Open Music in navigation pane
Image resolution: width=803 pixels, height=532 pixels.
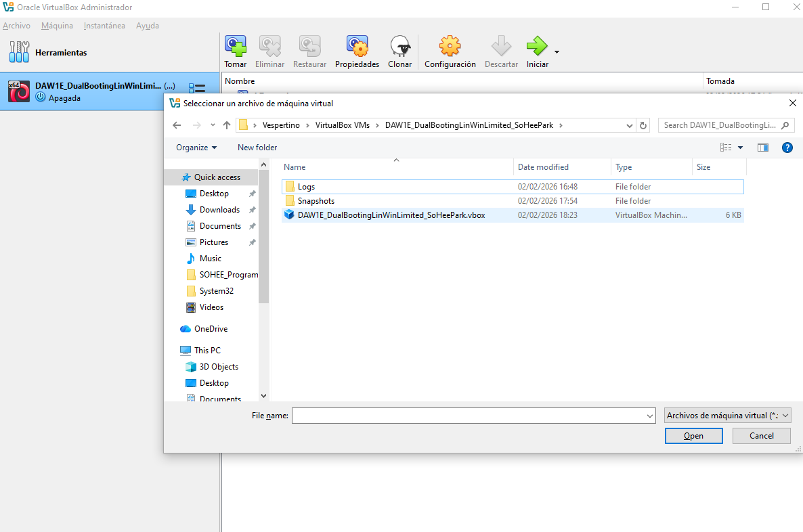tap(211, 259)
